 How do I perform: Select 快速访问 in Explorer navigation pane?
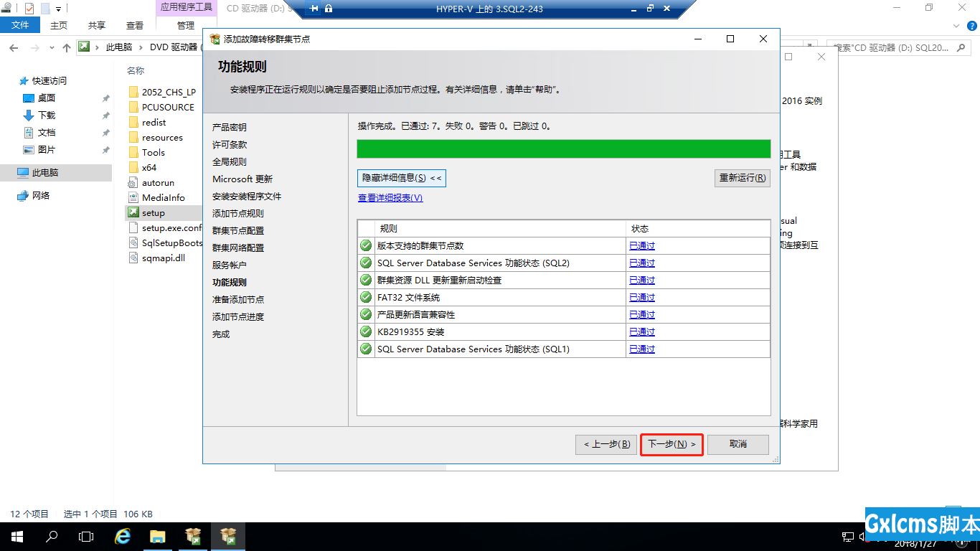coord(50,80)
